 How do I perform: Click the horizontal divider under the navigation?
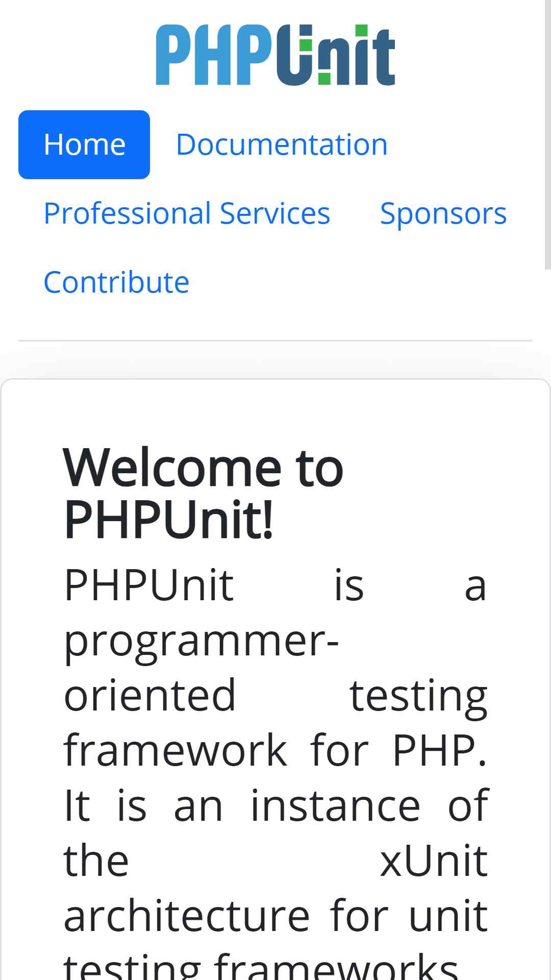point(275,340)
